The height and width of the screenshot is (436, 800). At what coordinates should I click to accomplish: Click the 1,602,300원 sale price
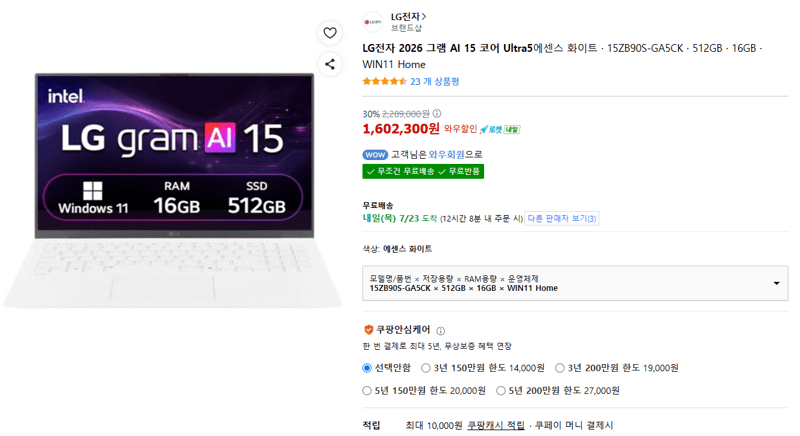click(x=401, y=129)
